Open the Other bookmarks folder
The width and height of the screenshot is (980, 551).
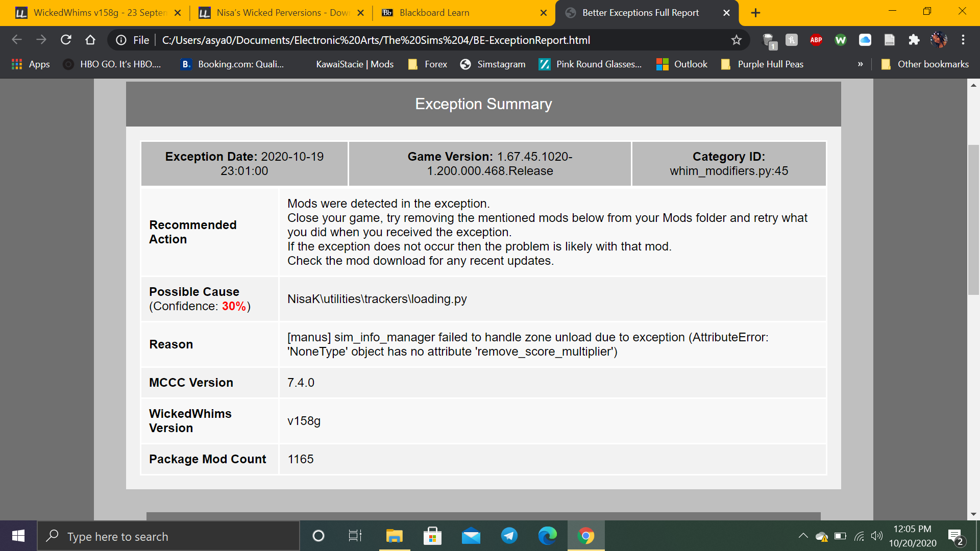pos(925,64)
